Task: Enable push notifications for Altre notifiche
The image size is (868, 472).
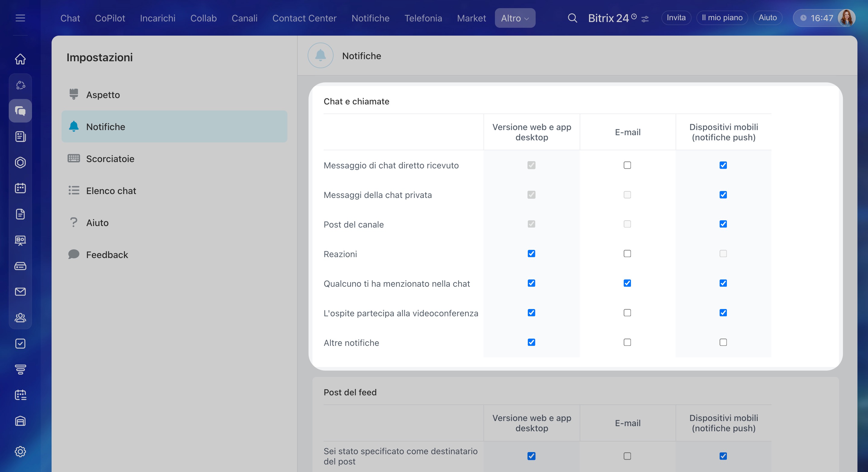Action: 723,343
